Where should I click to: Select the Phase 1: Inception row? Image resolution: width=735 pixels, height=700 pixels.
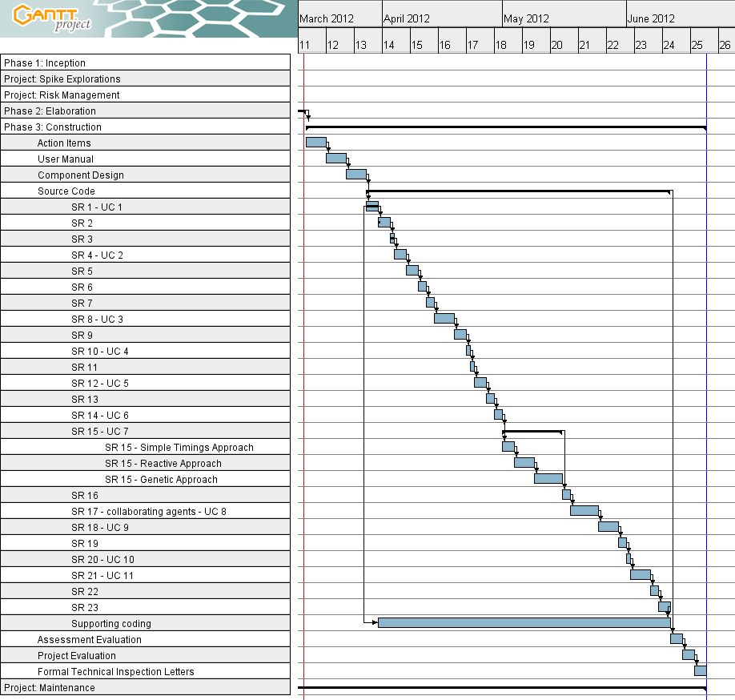click(x=145, y=62)
